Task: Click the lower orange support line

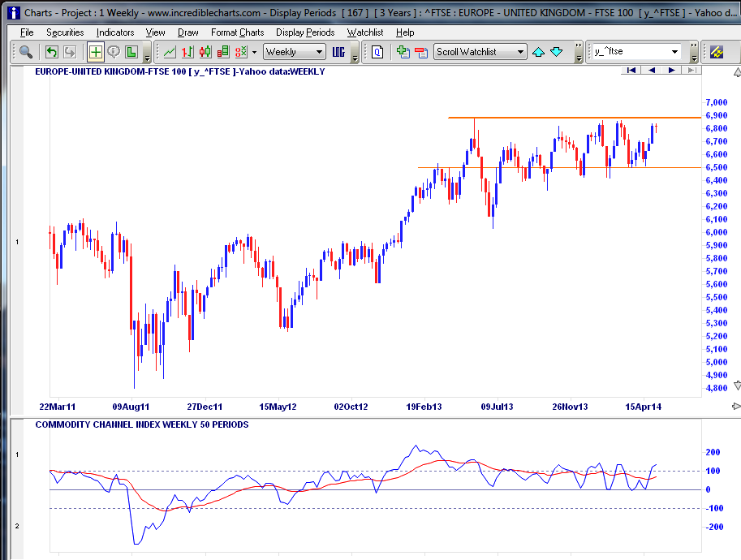Action: click(x=559, y=167)
